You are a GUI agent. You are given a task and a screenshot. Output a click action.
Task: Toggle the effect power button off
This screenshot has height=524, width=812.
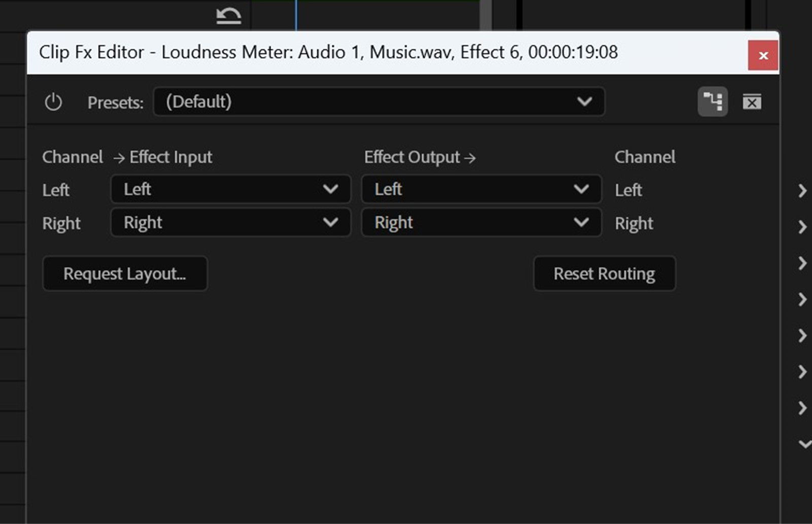[x=54, y=101]
